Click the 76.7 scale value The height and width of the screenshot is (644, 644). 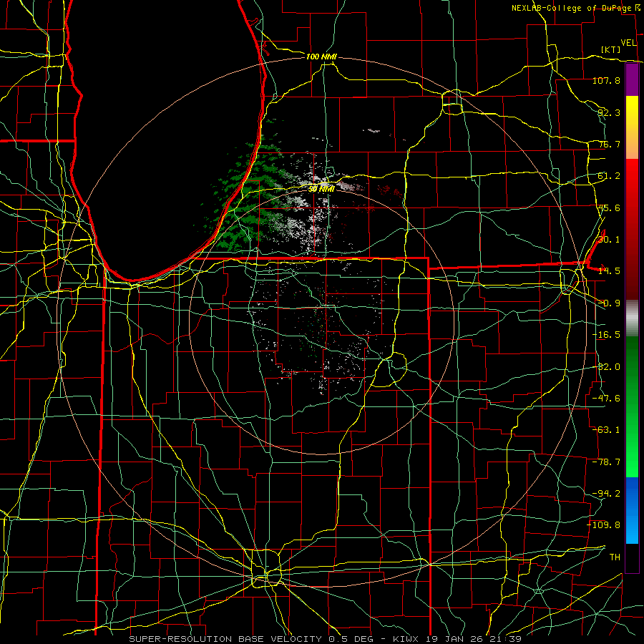coord(609,144)
